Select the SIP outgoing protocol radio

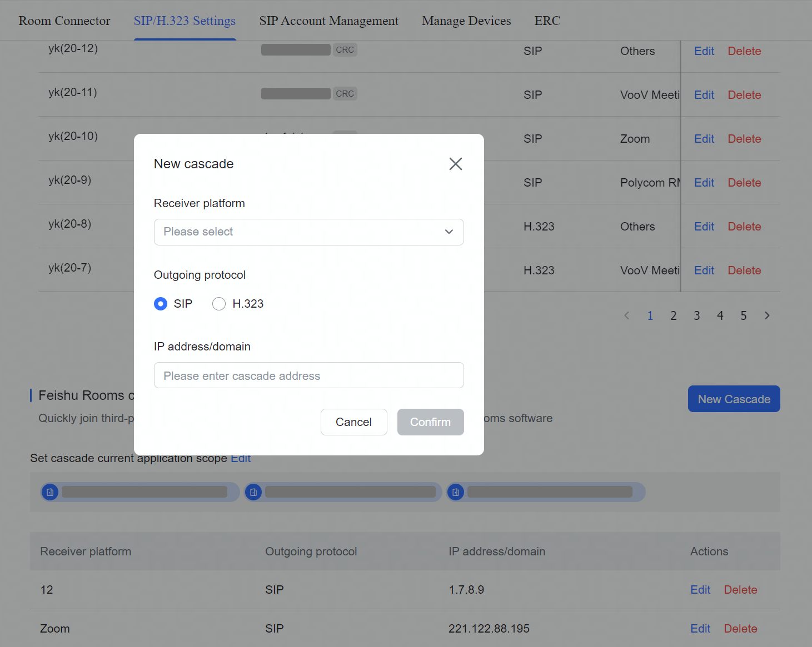tap(161, 304)
